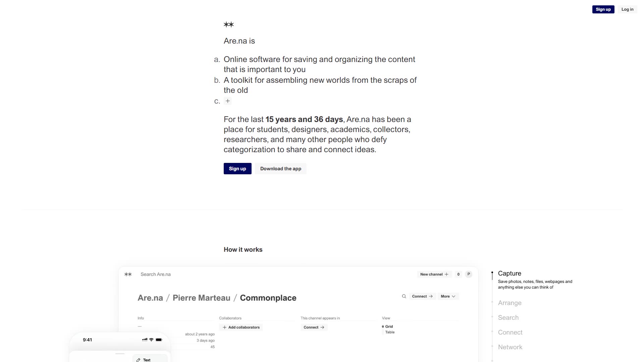
Task: Select the Network step in the list
Action: coord(510,347)
